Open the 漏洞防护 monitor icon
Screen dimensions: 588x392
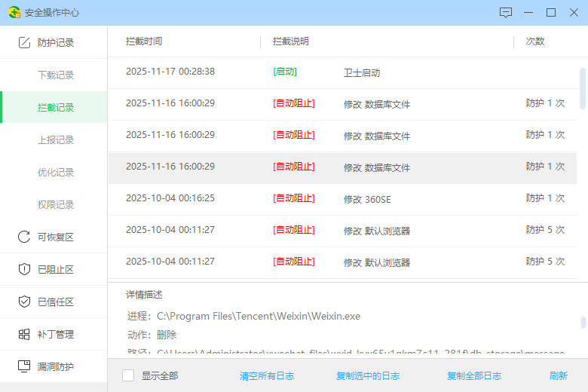(x=24, y=366)
